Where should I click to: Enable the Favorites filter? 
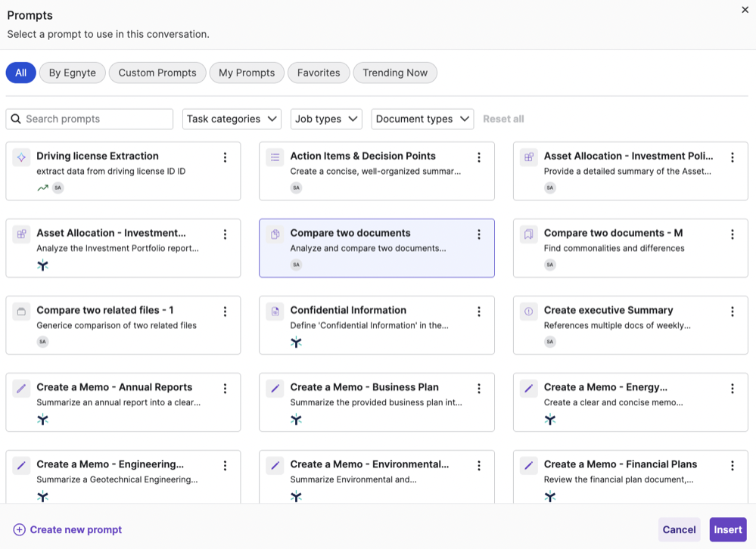[318, 73]
